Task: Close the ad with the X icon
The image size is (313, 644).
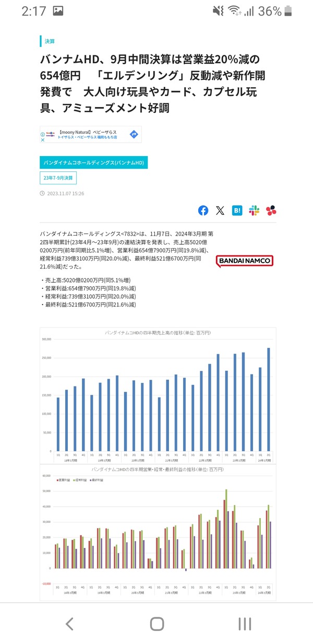Action: click(43, 140)
